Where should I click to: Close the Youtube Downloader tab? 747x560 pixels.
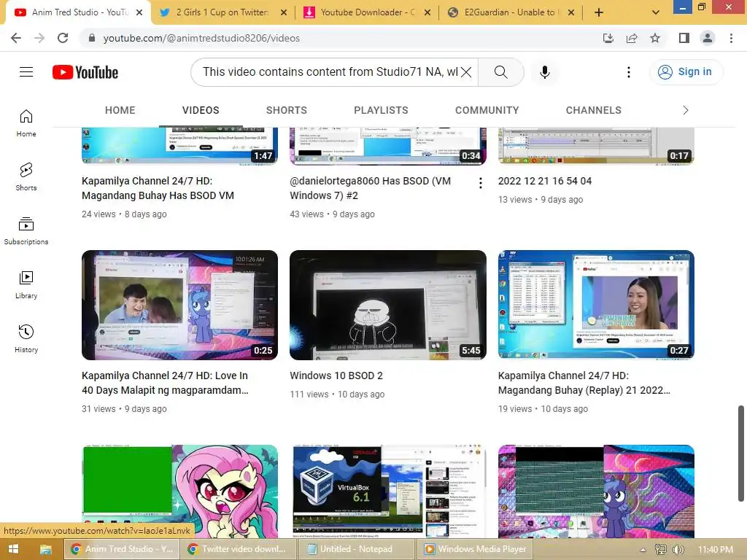point(427,12)
